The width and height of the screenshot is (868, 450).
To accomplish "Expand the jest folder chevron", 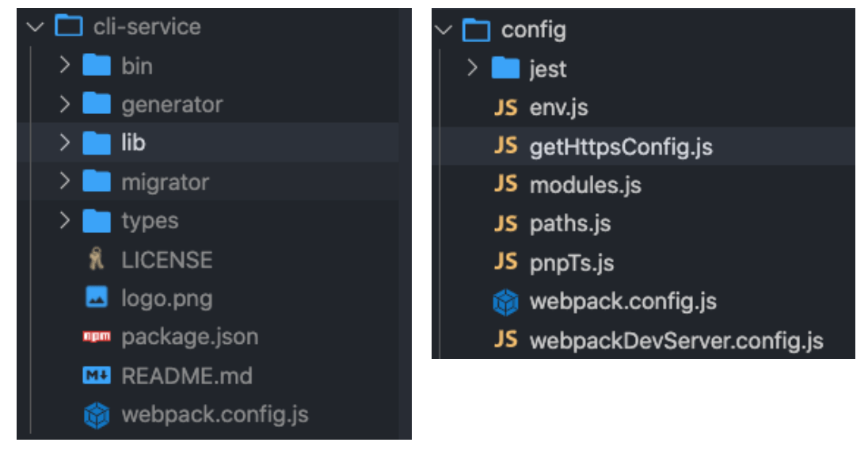I will pyautogui.click(x=473, y=69).
